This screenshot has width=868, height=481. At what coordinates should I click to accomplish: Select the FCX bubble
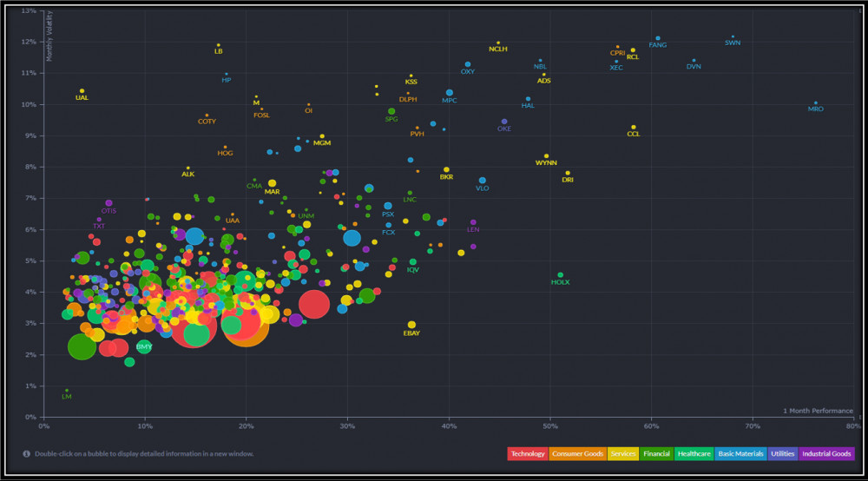click(389, 225)
